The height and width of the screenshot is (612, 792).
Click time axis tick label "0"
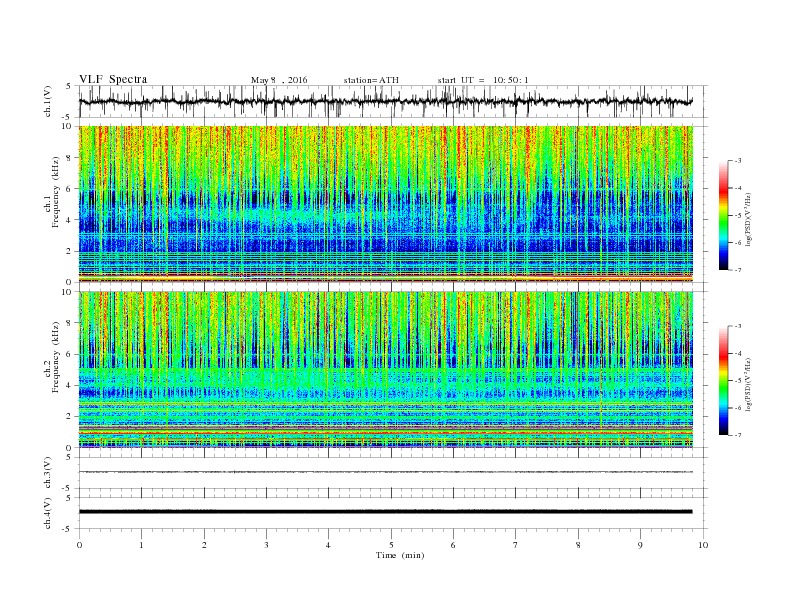tap(79, 545)
